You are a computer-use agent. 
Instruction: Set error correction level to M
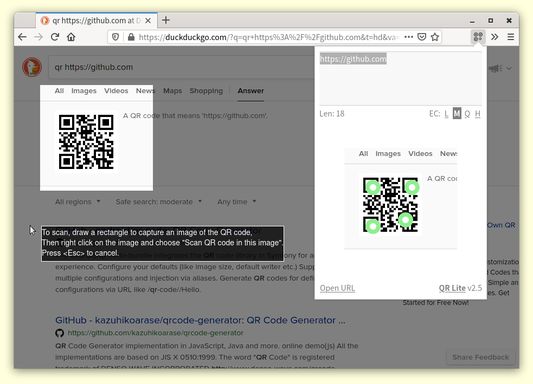click(457, 114)
